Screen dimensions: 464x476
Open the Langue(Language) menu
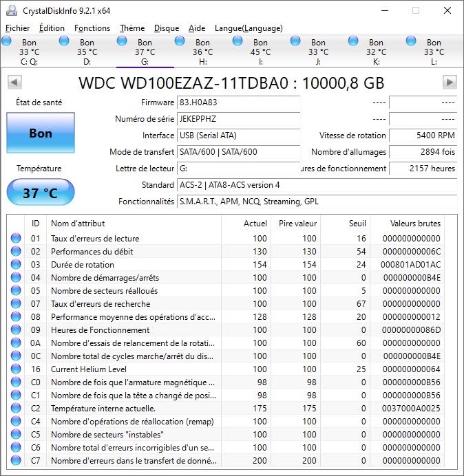click(x=249, y=28)
